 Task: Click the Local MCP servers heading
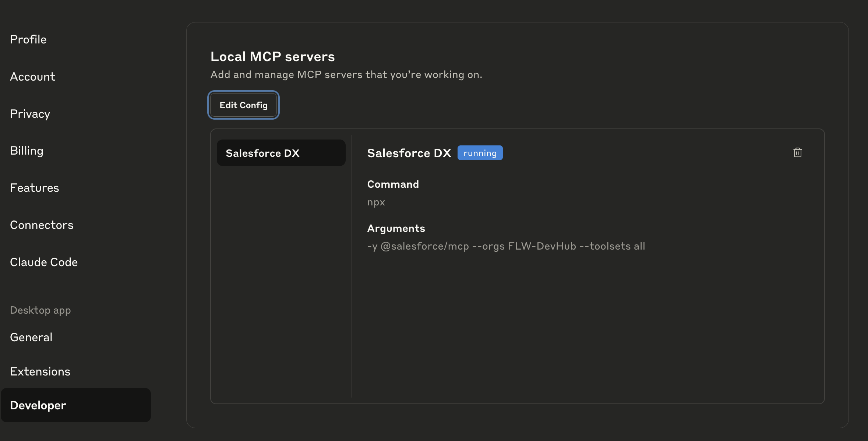(273, 56)
